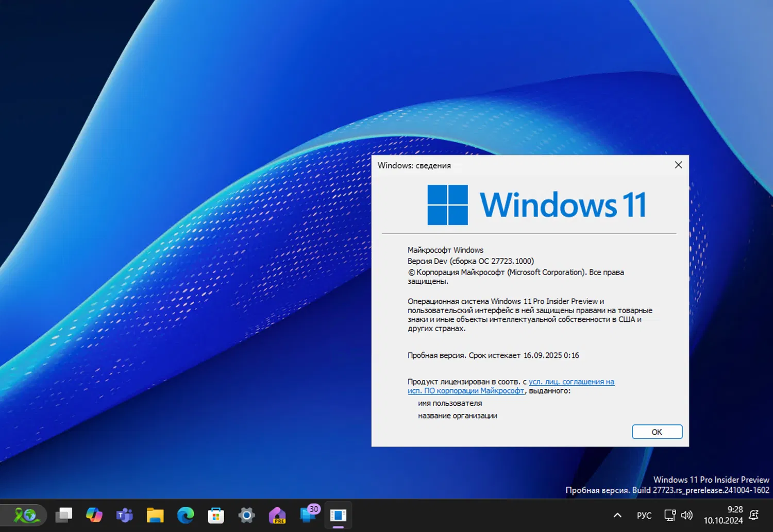773x532 pixels.
Task: Open Microsoft Edge from the taskbar
Action: coord(185,515)
